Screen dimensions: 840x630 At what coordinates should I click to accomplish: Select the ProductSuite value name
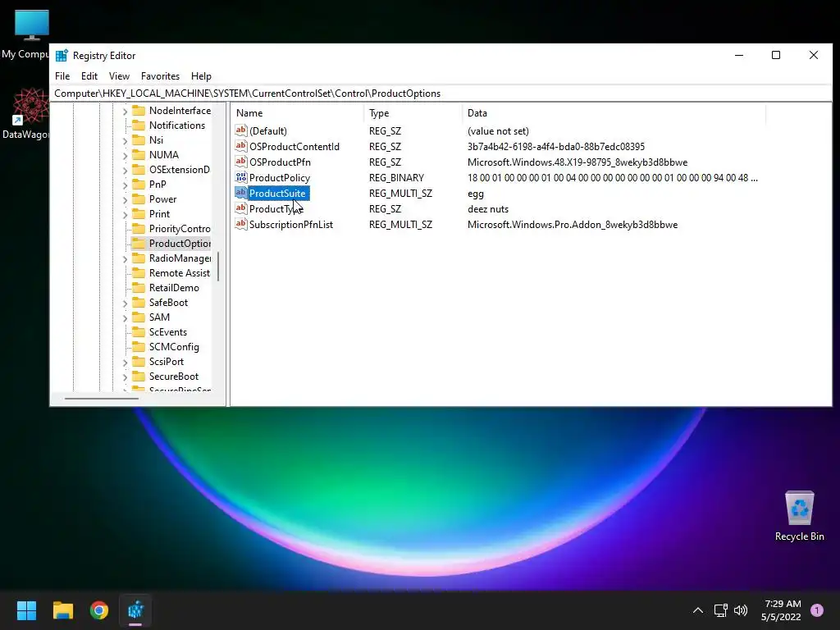point(277,194)
